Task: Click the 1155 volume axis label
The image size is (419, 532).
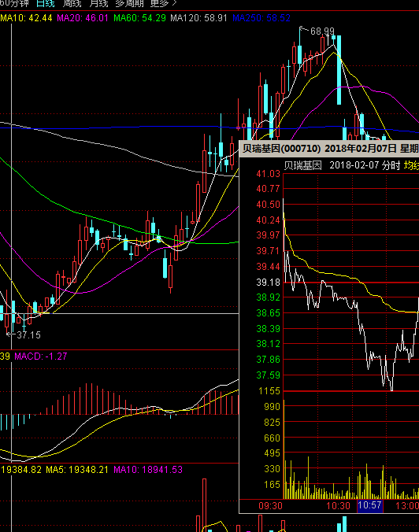Action: (x=269, y=391)
